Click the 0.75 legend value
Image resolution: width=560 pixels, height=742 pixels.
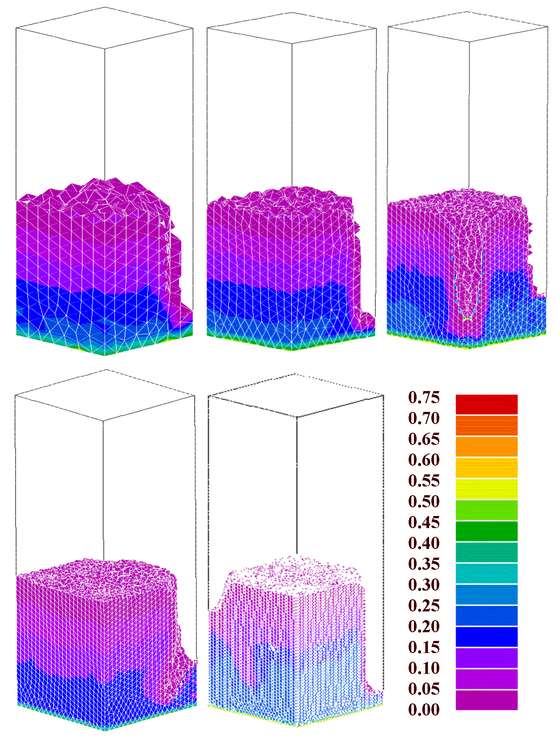424,397
